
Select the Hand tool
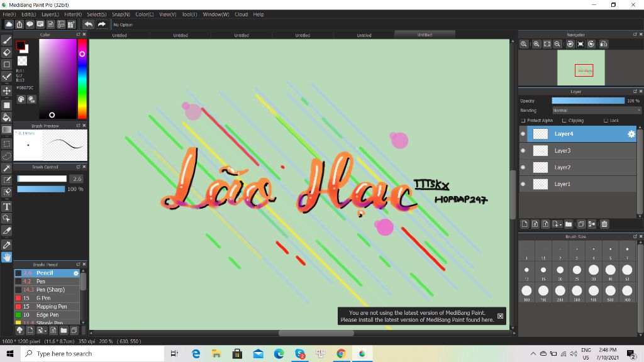6,257
